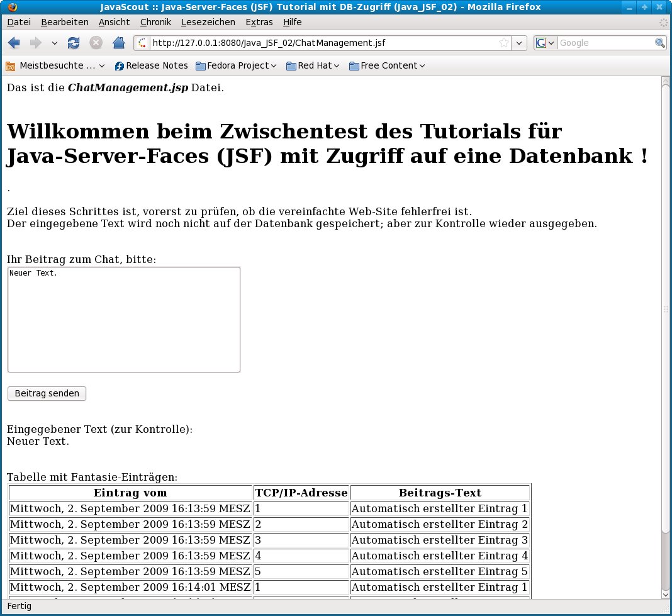Click into the chat message text area

point(123,320)
